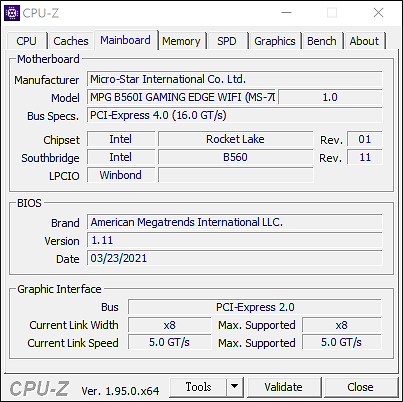The image size is (403, 402).
Task: Click the BIOS Version 1.11 field
Action: coord(235,240)
